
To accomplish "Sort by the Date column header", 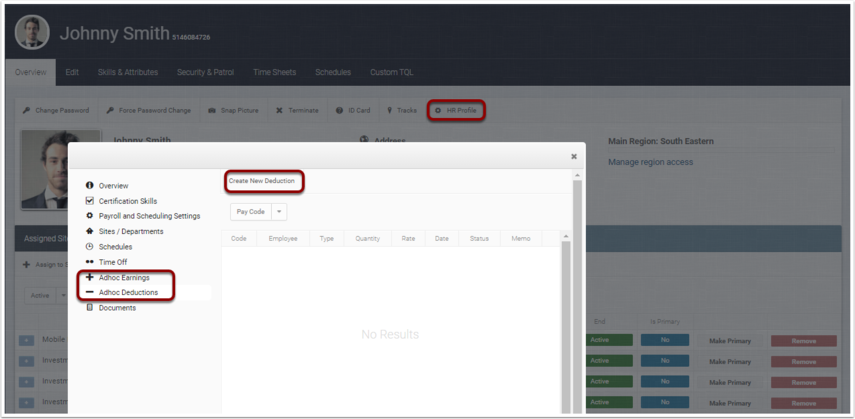I will pyautogui.click(x=442, y=238).
